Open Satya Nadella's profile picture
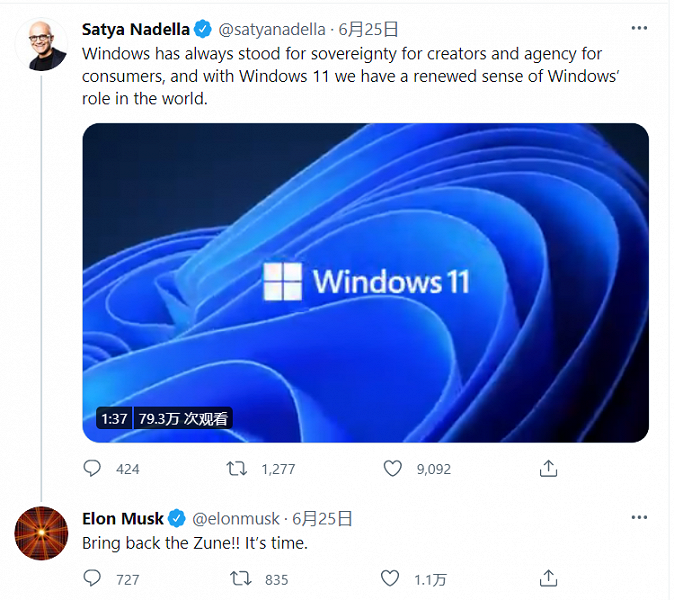Screen dimensions: 674x600 point(41,45)
